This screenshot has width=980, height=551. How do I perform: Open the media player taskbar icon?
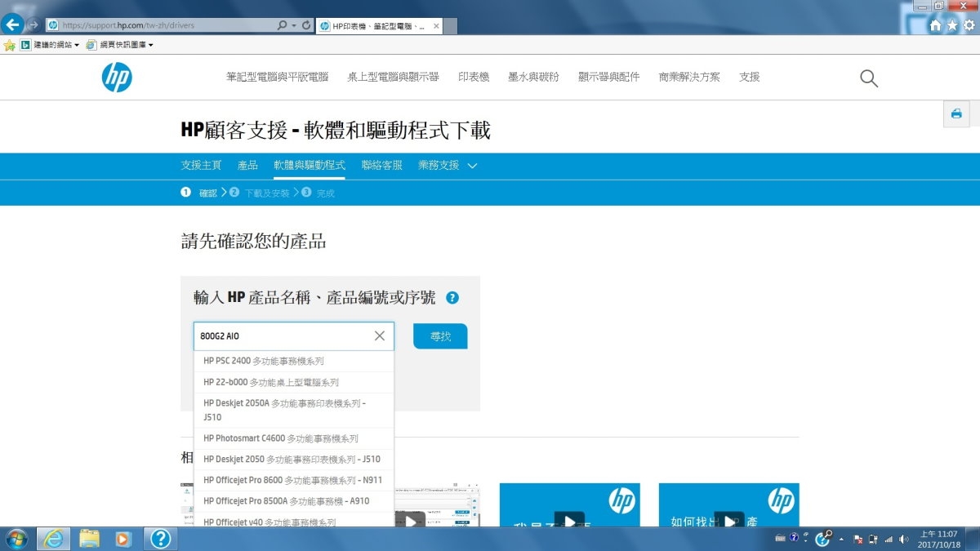124,539
